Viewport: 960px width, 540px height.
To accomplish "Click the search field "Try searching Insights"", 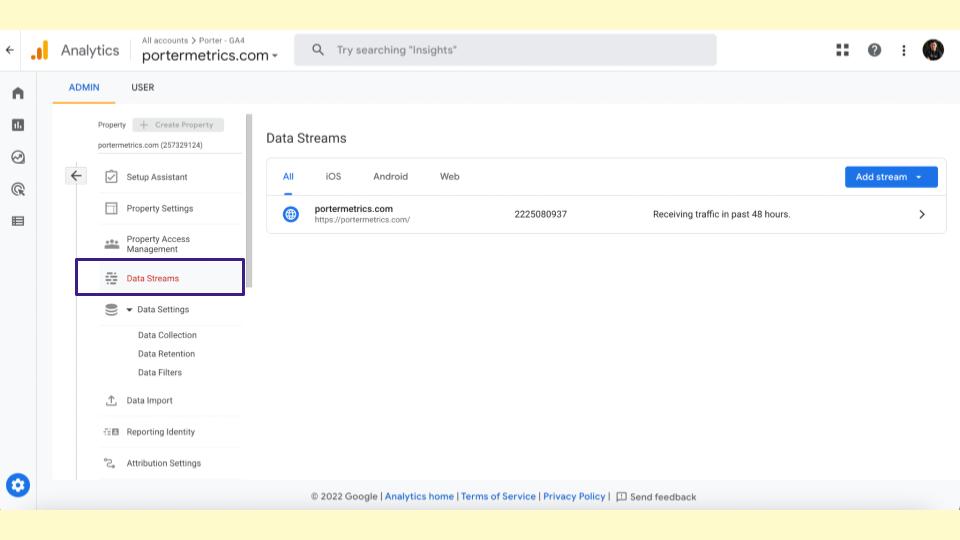I will pyautogui.click(x=505, y=50).
